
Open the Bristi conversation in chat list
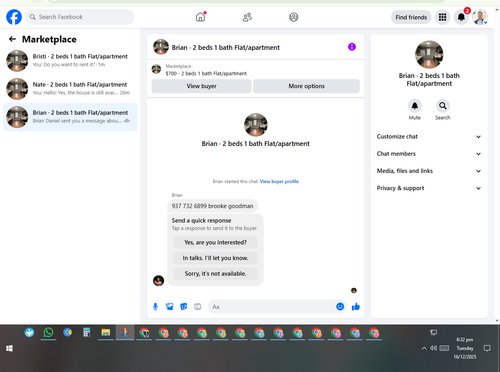[70, 61]
